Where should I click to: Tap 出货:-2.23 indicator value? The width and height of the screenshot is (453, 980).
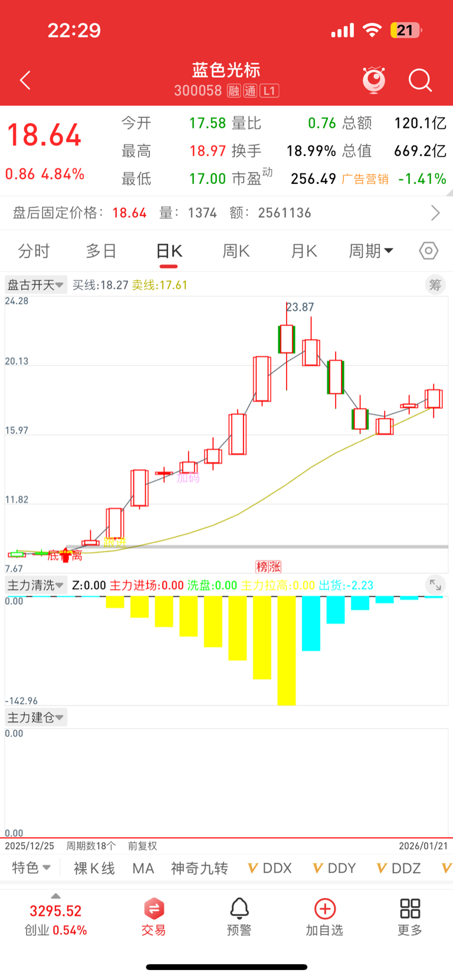tap(346, 585)
